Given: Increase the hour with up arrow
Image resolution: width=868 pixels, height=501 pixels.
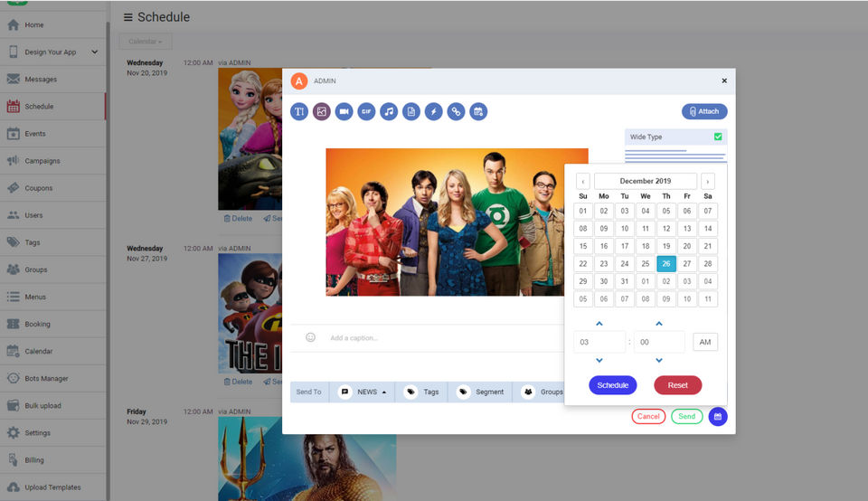Looking at the screenshot, I should click(x=599, y=323).
